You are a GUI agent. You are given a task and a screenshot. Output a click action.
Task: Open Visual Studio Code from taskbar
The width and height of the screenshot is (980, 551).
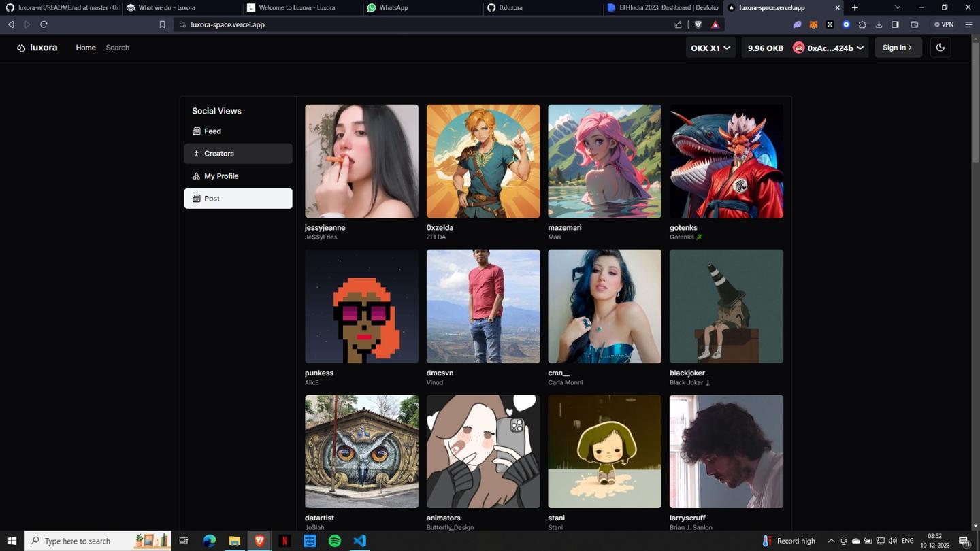click(360, 541)
